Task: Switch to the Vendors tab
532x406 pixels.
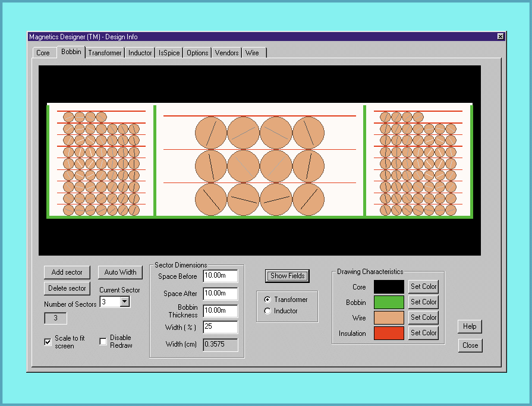Action: 226,53
